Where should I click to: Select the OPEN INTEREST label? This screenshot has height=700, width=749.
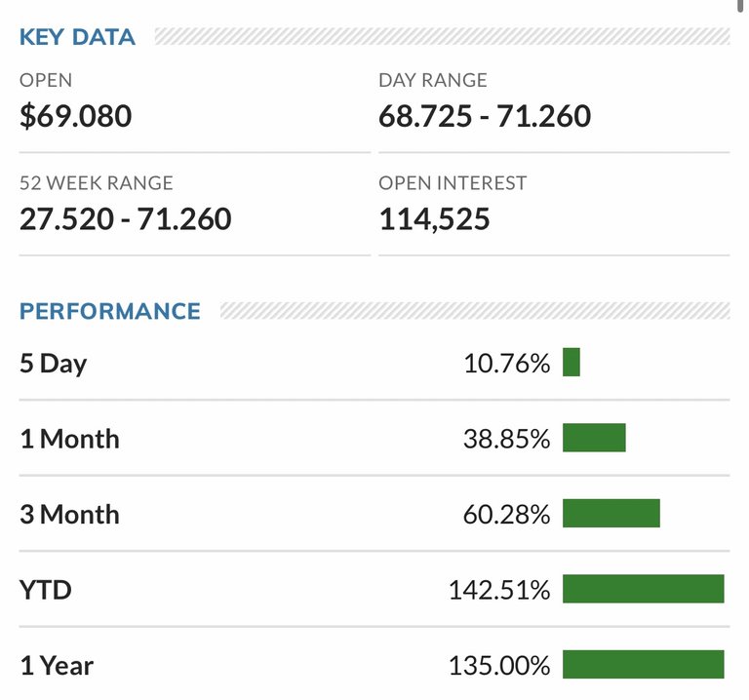pos(453,182)
